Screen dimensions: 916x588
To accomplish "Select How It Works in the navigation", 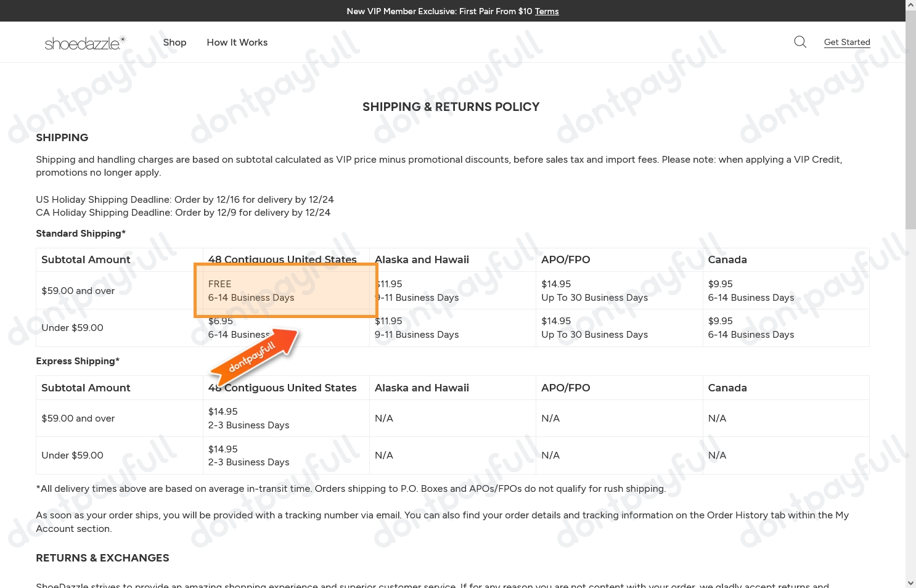I will (237, 42).
